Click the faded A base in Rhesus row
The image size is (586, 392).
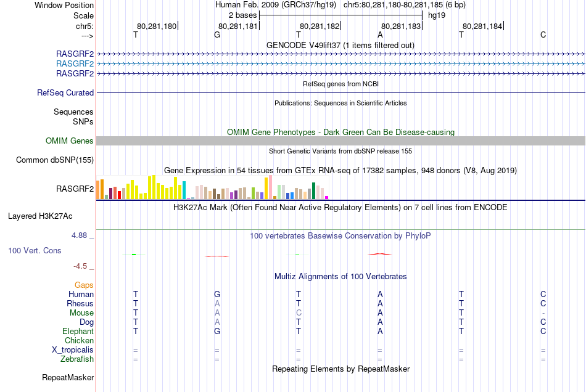click(217, 303)
